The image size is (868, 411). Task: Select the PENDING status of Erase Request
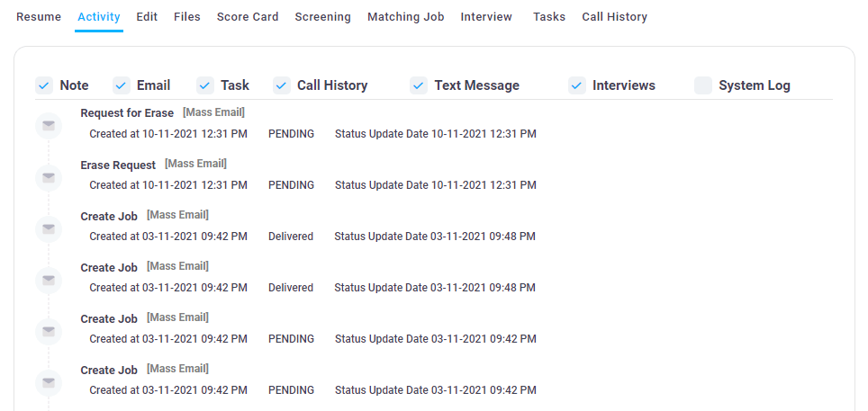[291, 185]
